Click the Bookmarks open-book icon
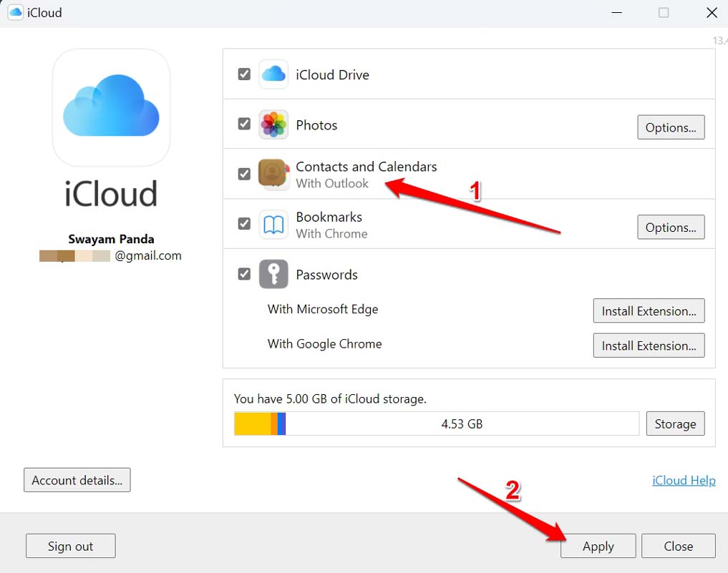The width and height of the screenshot is (728, 573). tap(273, 223)
